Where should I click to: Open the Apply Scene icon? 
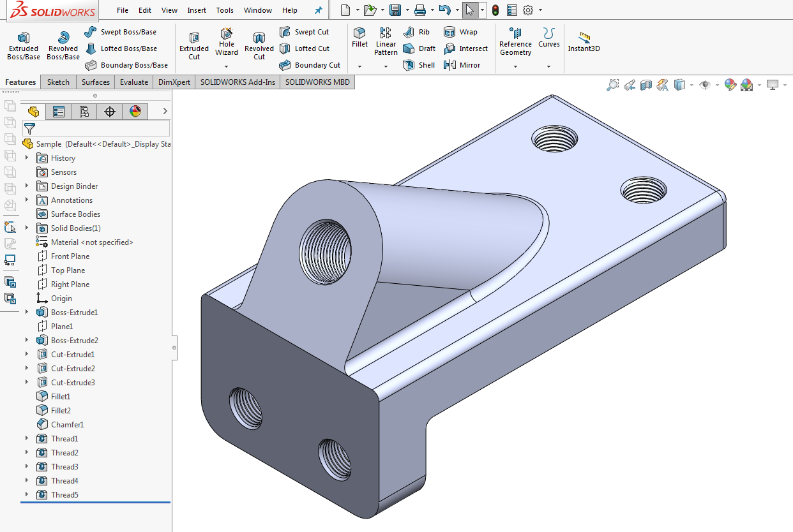[746, 85]
